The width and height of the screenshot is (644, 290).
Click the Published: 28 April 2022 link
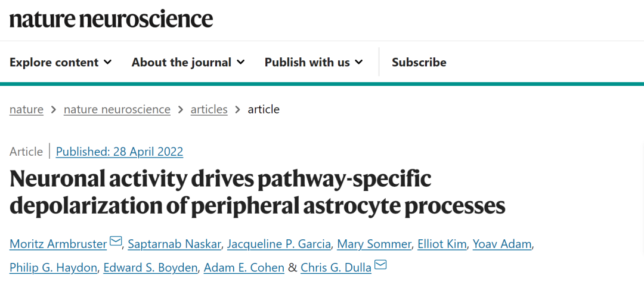coord(119,152)
